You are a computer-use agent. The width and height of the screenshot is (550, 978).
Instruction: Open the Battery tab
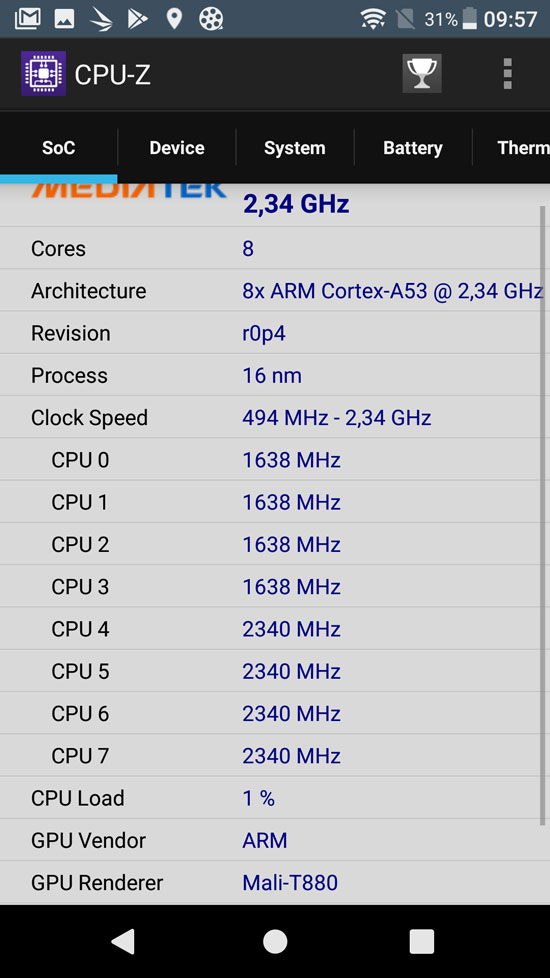[x=413, y=148]
